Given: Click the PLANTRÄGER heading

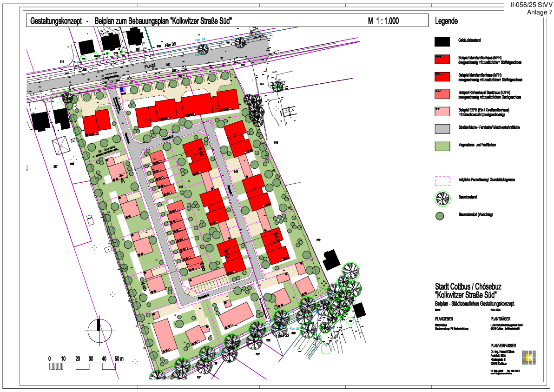Looking at the screenshot, I should click(502, 319).
